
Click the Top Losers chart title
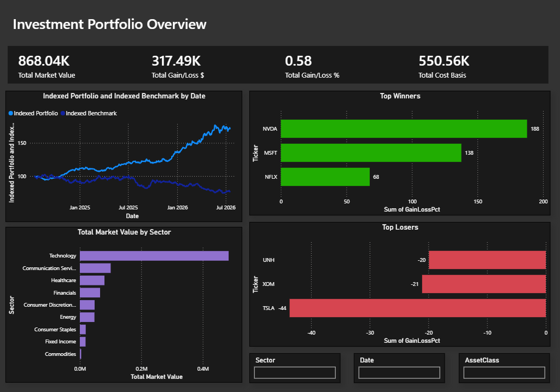[400, 227]
